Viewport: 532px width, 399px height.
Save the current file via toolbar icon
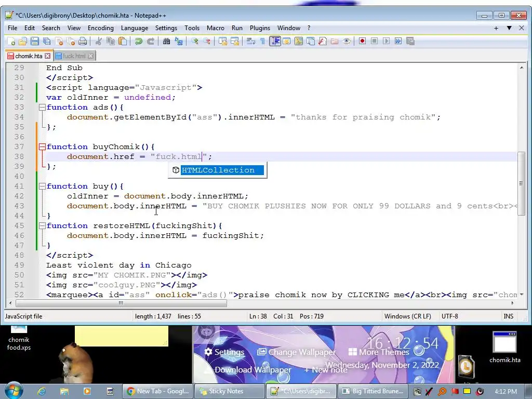click(x=35, y=41)
